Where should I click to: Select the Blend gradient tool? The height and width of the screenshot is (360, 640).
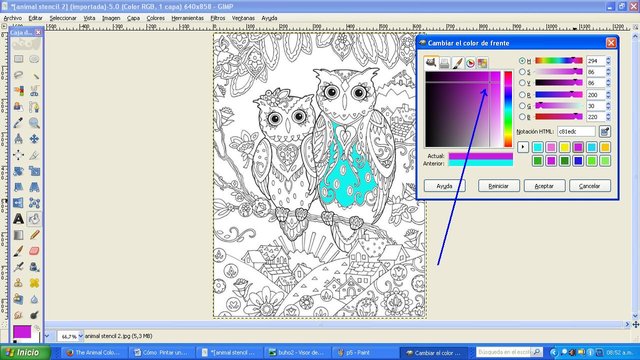pos(18,235)
